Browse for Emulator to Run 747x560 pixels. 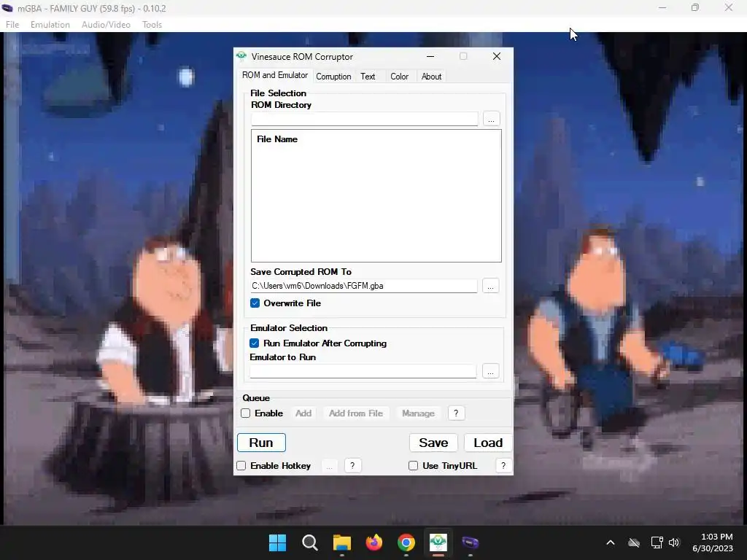point(490,371)
